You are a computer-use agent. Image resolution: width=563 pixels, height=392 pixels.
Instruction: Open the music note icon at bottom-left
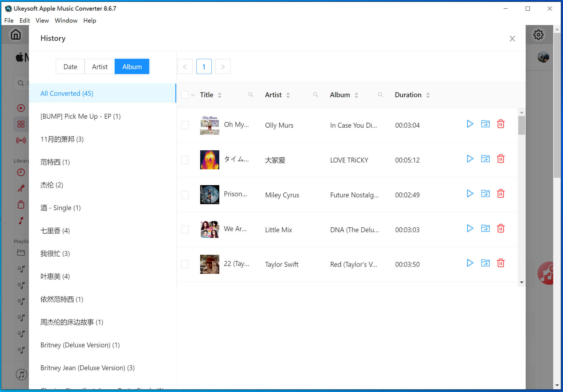(22, 375)
